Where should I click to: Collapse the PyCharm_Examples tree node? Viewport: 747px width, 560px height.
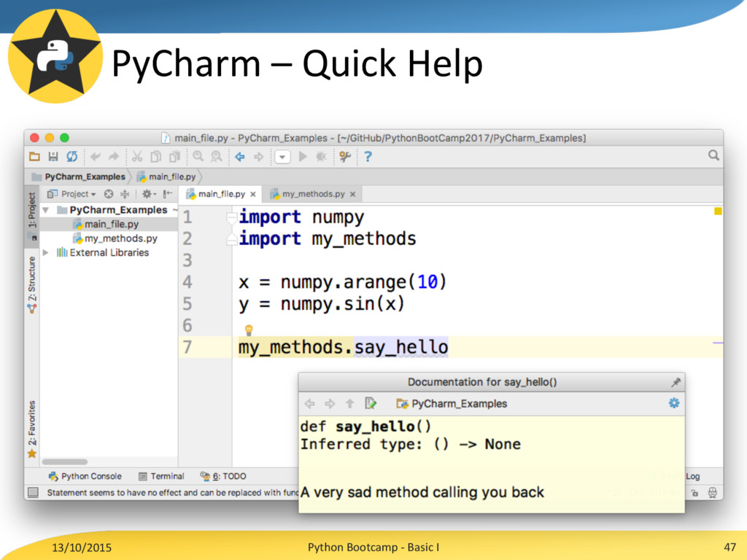click(x=46, y=210)
